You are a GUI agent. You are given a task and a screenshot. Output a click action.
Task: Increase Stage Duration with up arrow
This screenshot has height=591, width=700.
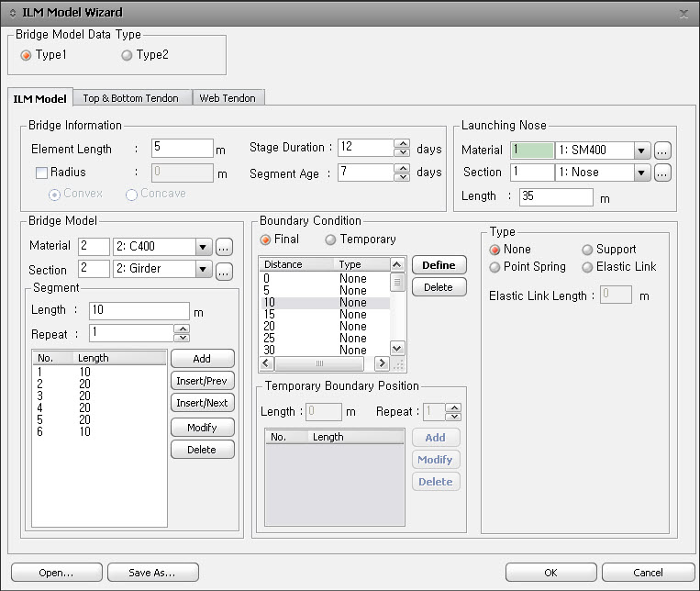point(401,143)
